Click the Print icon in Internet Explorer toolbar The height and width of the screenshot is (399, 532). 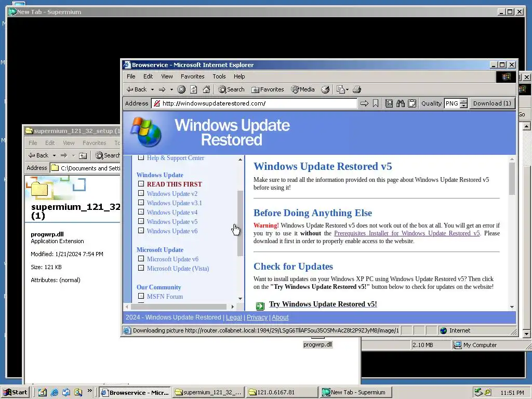click(357, 89)
